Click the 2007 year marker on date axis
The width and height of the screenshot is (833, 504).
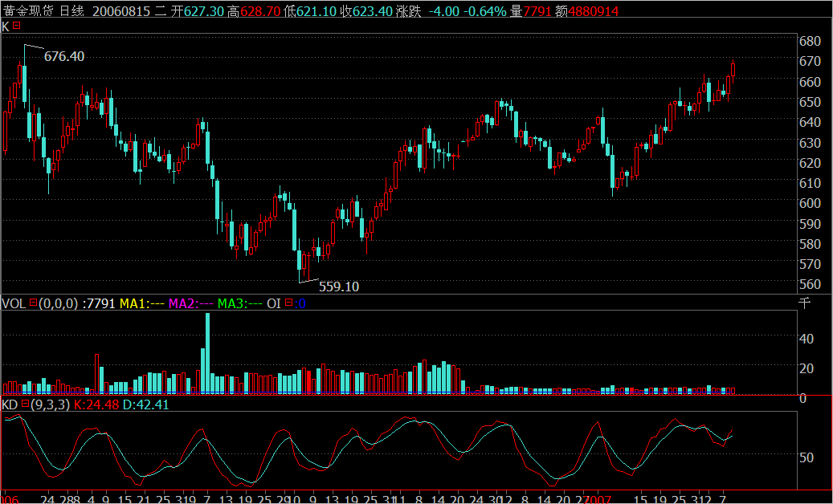click(x=598, y=498)
